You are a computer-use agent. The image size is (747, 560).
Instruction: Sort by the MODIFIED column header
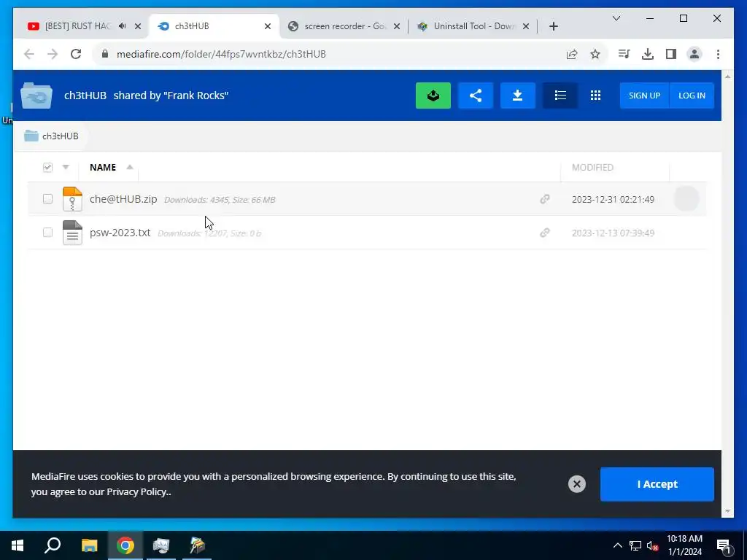click(x=592, y=167)
